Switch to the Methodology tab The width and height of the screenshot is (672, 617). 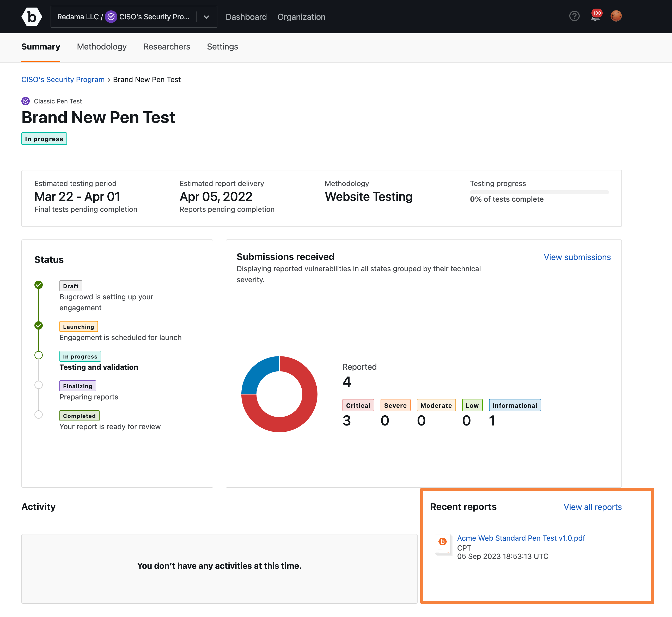click(x=102, y=47)
